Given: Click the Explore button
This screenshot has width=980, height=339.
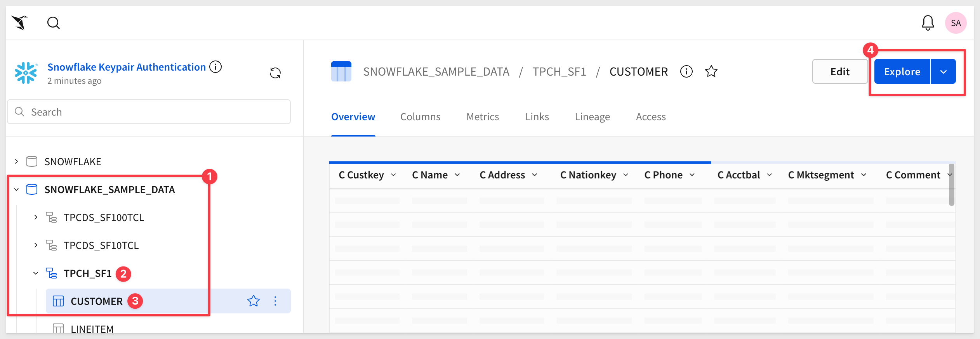Looking at the screenshot, I should click(902, 71).
